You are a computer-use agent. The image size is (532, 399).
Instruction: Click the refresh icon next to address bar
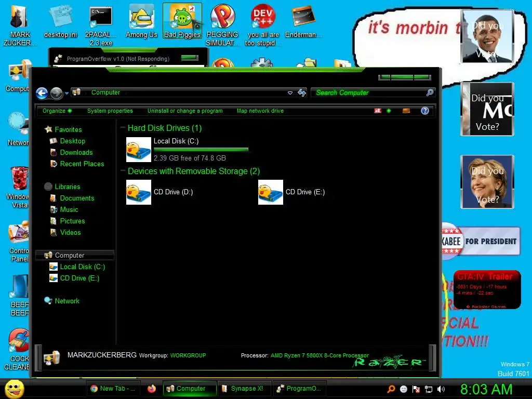pos(302,92)
